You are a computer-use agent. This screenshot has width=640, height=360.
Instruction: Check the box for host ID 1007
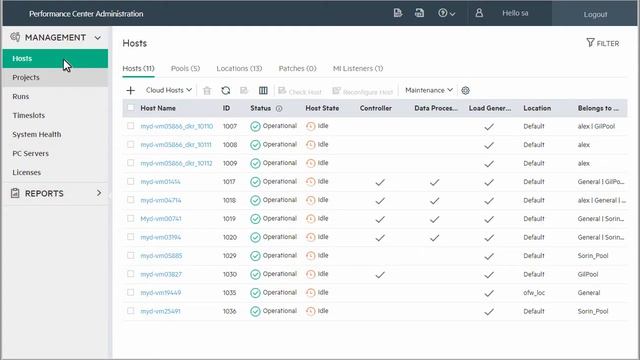[131, 126]
